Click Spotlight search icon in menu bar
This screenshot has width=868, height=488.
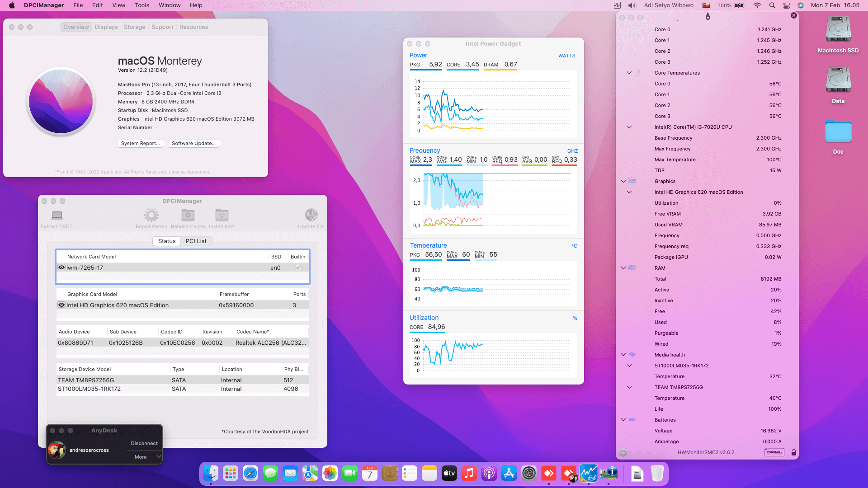point(772,5)
